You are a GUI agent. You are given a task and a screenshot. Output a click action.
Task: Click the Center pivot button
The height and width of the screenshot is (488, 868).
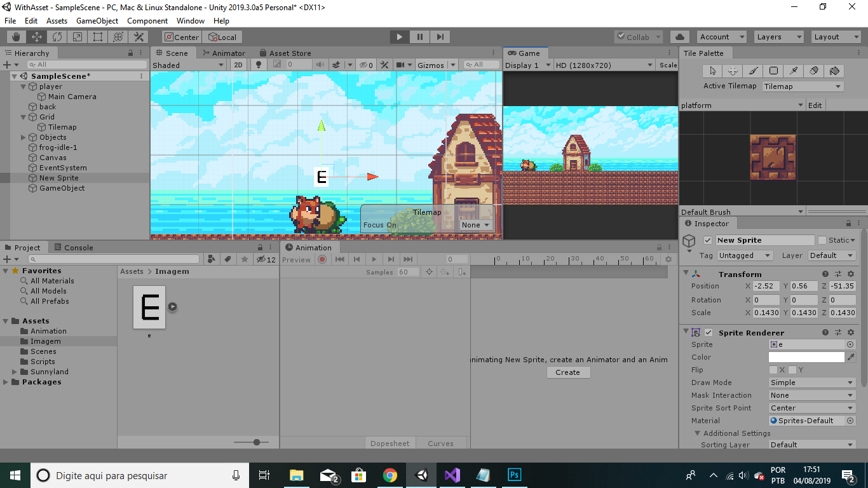[182, 37]
